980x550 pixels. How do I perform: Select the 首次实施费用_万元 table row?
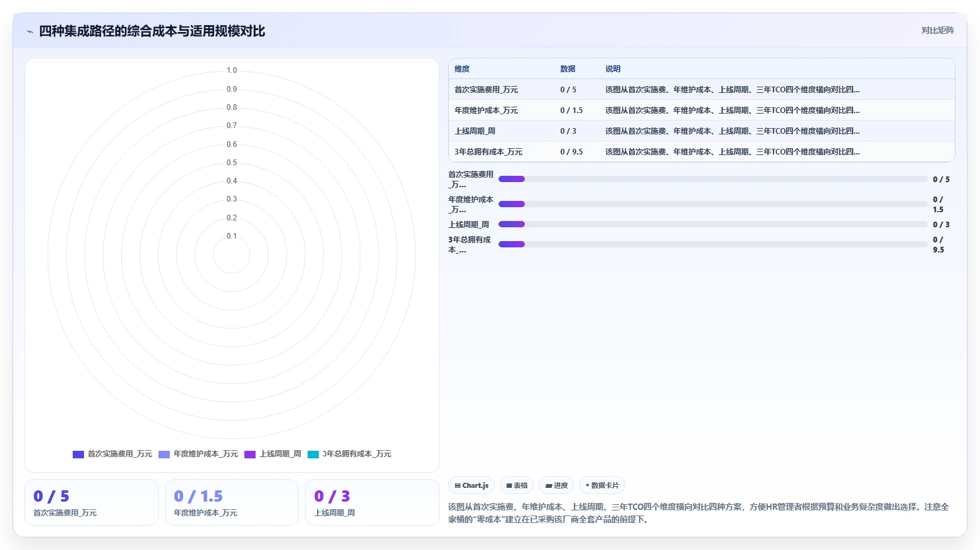click(x=702, y=90)
